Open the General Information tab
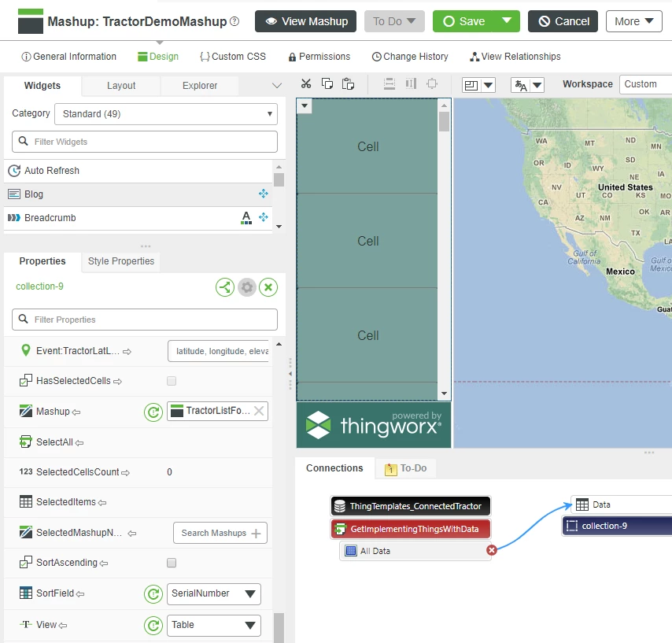 (x=68, y=57)
